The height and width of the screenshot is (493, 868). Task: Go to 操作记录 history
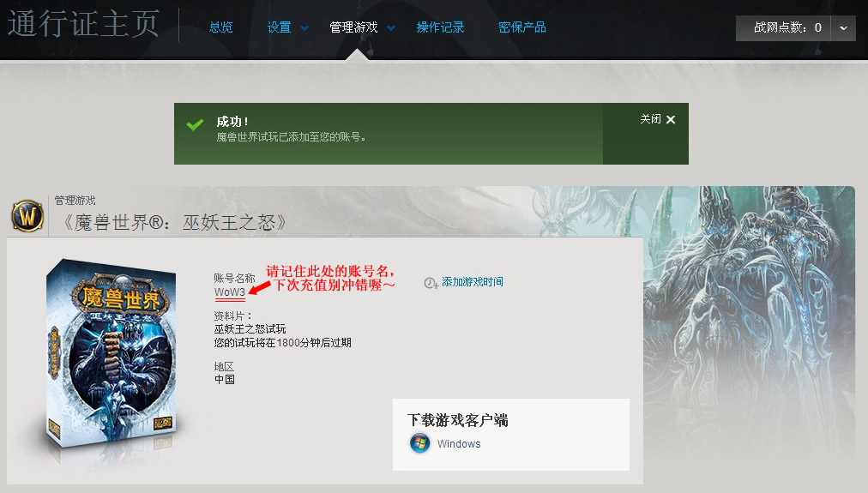(440, 27)
